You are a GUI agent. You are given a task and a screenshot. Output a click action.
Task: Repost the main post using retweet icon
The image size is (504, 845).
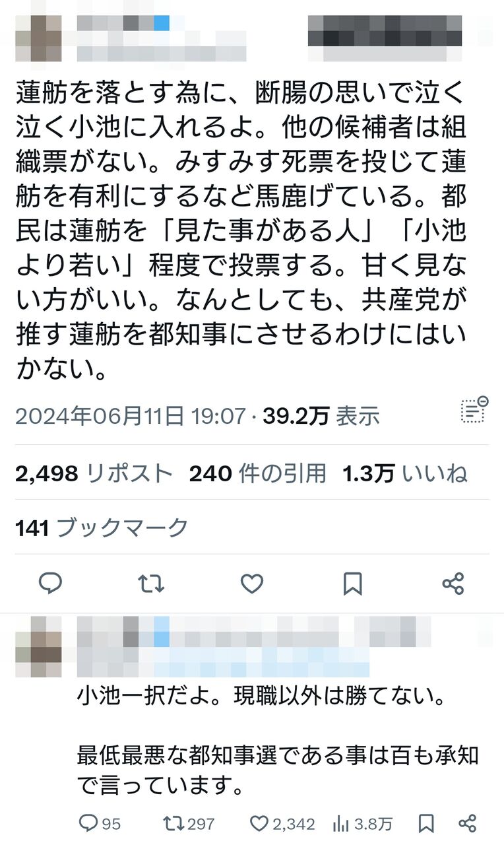(x=150, y=584)
